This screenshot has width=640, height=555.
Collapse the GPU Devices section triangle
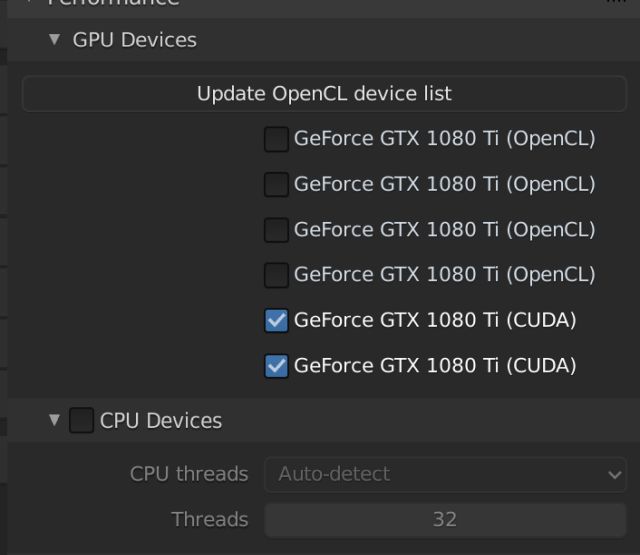54,41
